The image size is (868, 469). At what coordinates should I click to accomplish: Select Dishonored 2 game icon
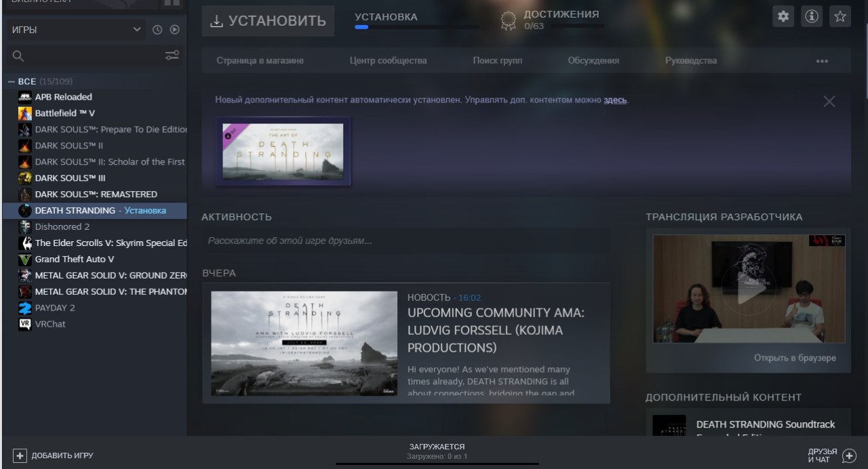pyautogui.click(x=25, y=227)
